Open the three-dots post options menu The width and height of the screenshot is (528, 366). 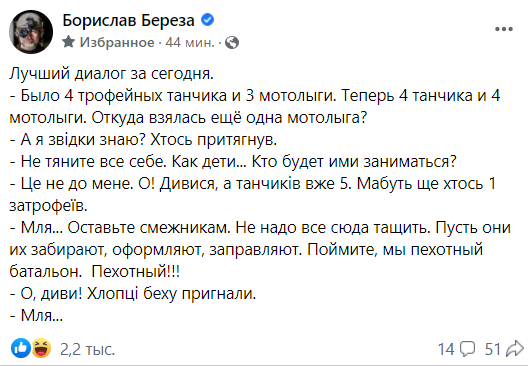click(504, 29)
